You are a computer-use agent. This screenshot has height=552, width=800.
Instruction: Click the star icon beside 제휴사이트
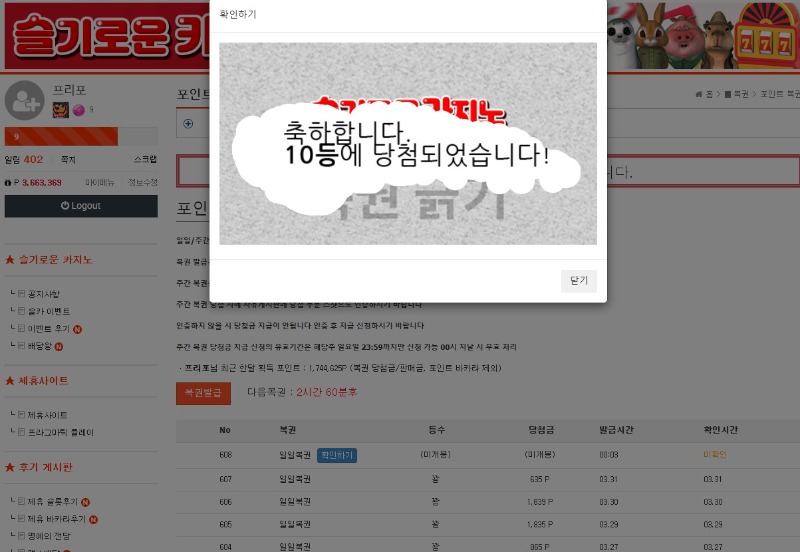[10, 381]
